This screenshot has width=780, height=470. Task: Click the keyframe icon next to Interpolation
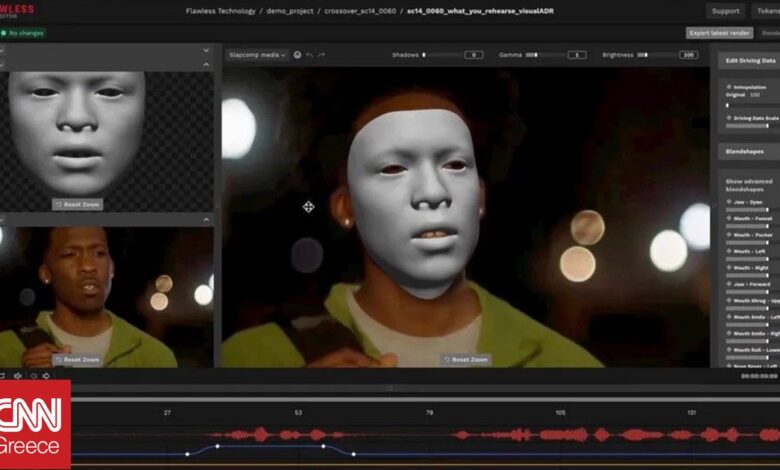point(728,87)
